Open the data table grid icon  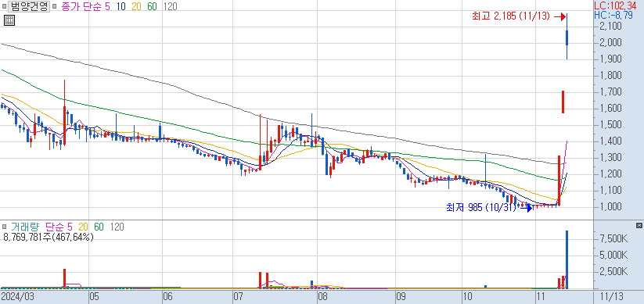(9, 20)
